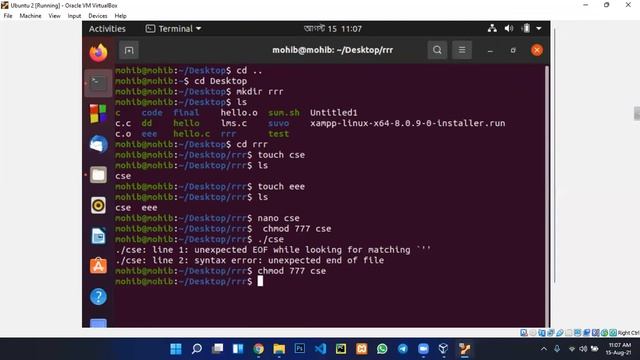Open Ubuntu Software store icon

point(98,266)
